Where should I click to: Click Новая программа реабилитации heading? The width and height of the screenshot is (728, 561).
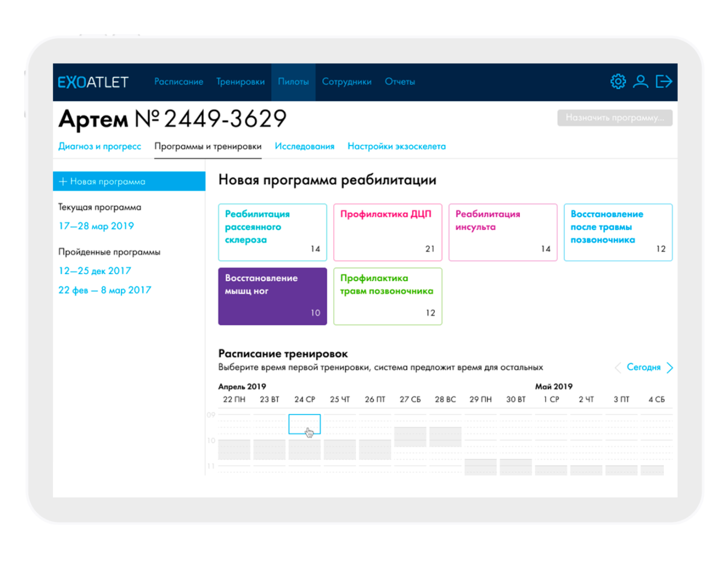328,180
